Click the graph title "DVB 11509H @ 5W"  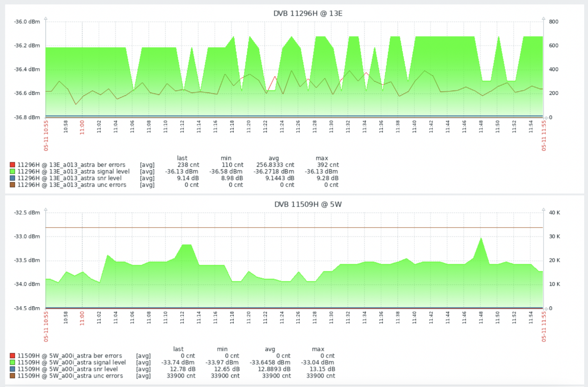pyautogui.click(x=308, y=204)
